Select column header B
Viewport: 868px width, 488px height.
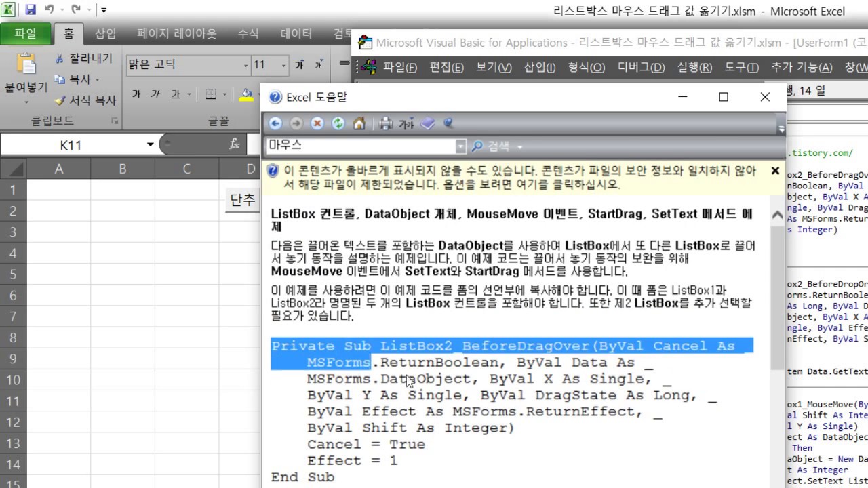pyautogui.click(x=122, y=169)
